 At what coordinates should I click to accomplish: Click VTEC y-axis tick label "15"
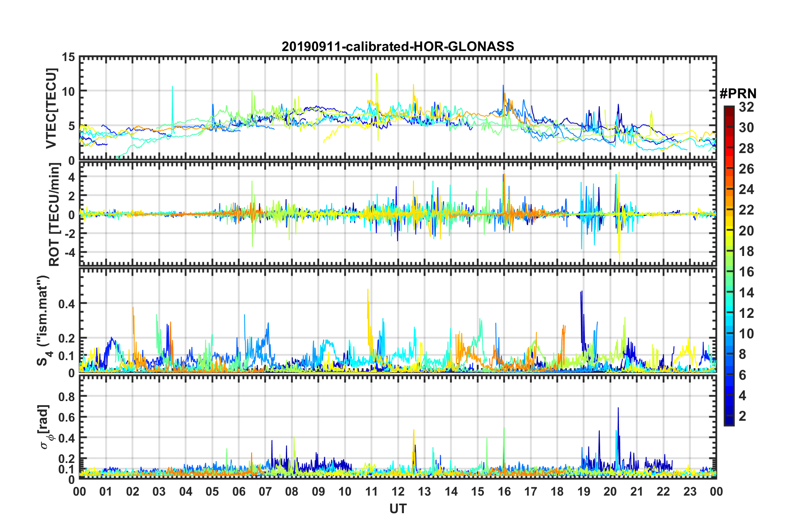coord(68,57)
